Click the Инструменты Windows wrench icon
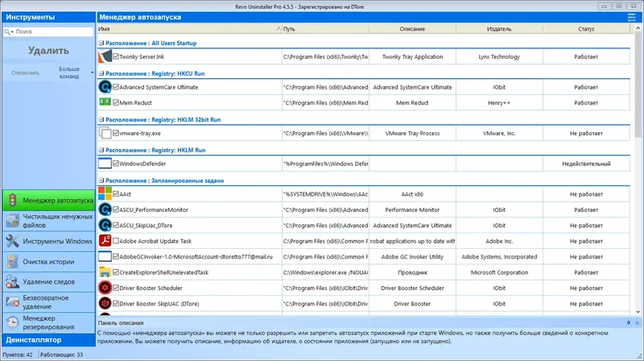Screen dimensions: 644x361 pyautogui.click(x=12, y=241)
